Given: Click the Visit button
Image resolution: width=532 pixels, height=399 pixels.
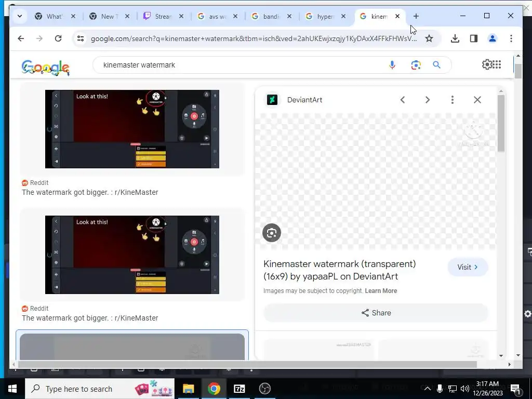Looking at the screenshot, I should [x=468, y=267].
